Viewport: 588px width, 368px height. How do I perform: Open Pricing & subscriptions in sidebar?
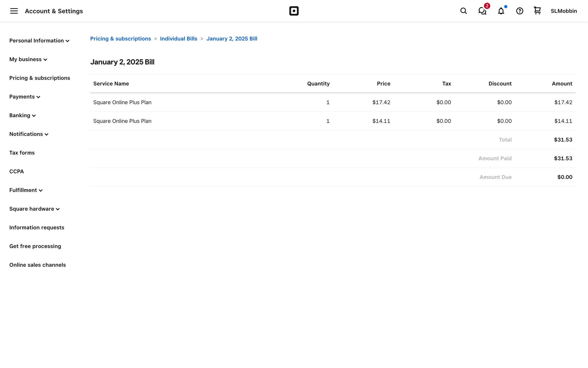[40, 78]
